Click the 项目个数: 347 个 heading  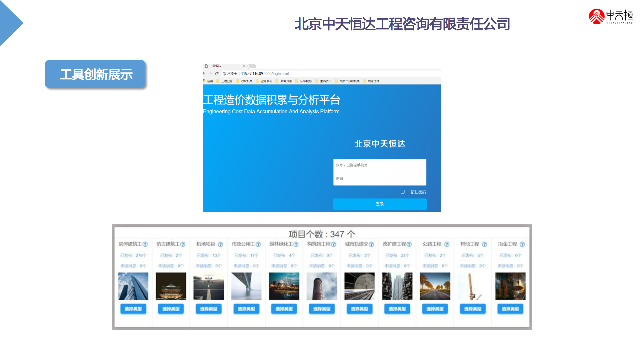pos(322,234)
